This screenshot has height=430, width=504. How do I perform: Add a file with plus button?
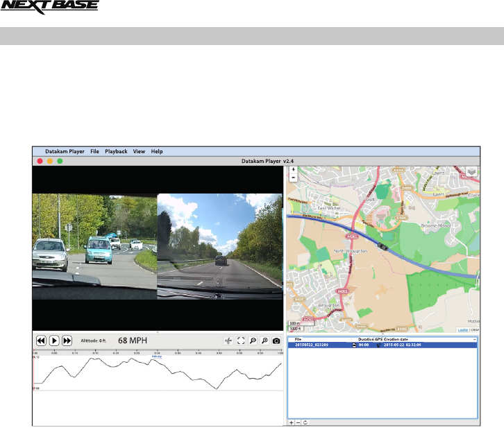pos(291,422)
